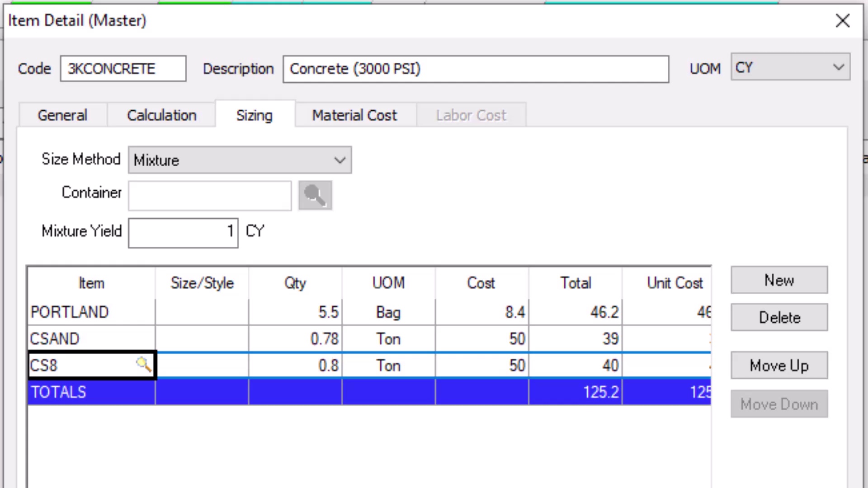Click the Move Up button
The width and height of the screenshot is (868, 488).
(779, 365)
